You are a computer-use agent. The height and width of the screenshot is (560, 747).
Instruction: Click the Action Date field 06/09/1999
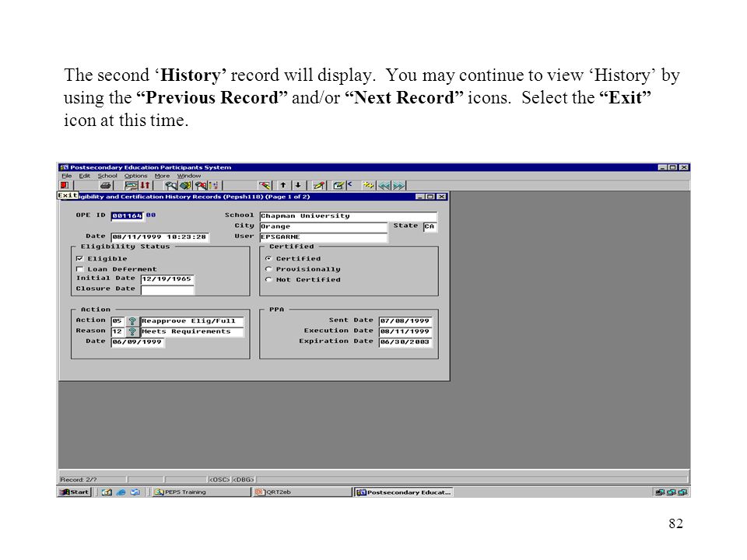[138, 342]
